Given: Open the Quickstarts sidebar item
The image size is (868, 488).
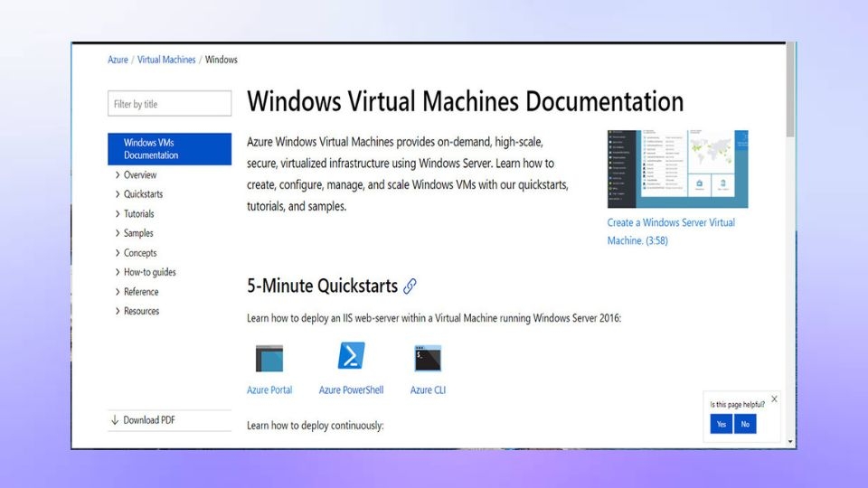Looking at the screenshot, I should tap(144, 194).
